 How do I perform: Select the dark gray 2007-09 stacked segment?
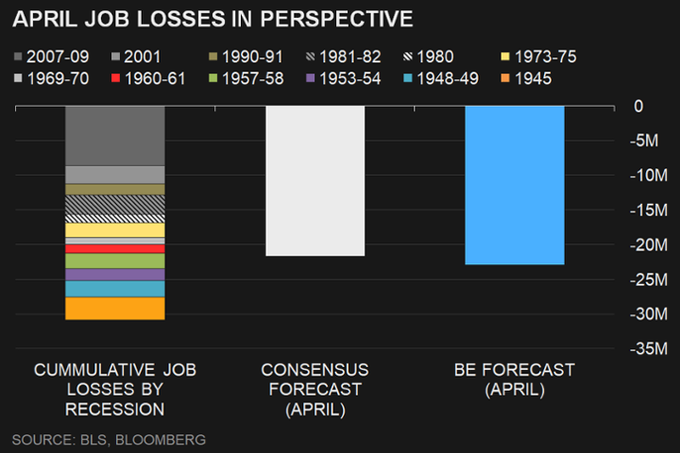pos(114,135)
